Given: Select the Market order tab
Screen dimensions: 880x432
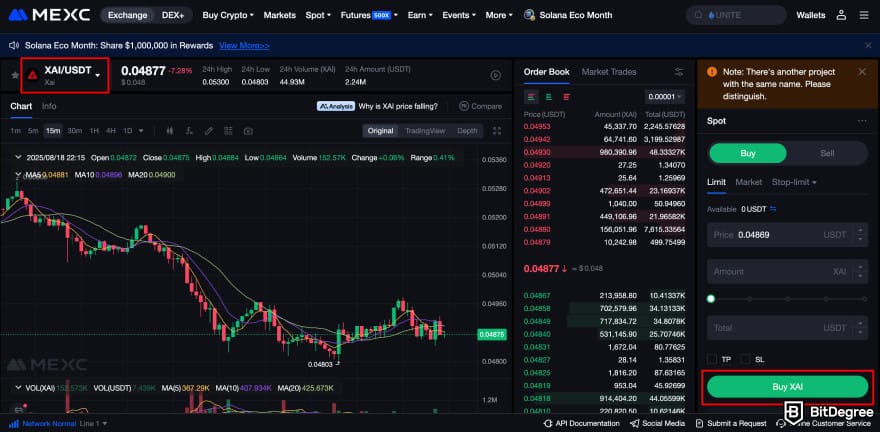Looking at the screenshot, I should tap(749, 182).
